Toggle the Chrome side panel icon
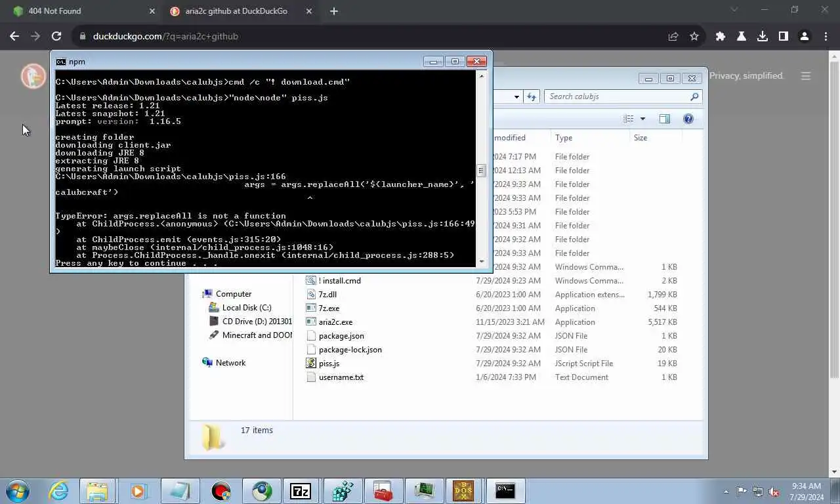The height and width of the screenshot is (504, 840). (783, 37)
